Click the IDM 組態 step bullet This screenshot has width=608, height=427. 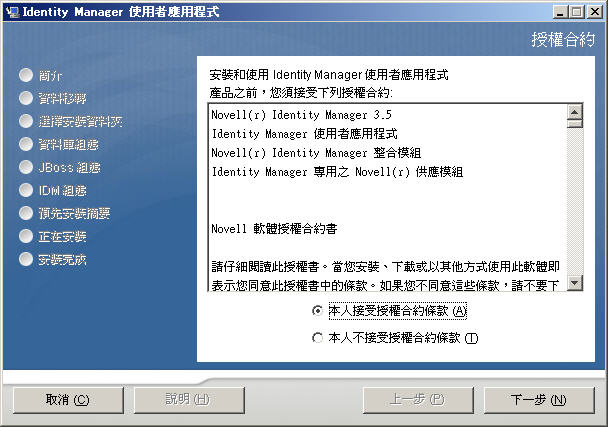26,190
